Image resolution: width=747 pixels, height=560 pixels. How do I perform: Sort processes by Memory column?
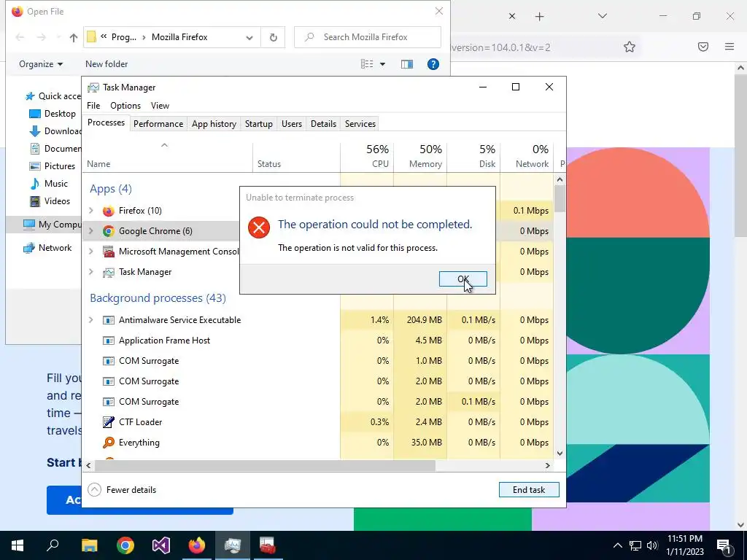420,157
